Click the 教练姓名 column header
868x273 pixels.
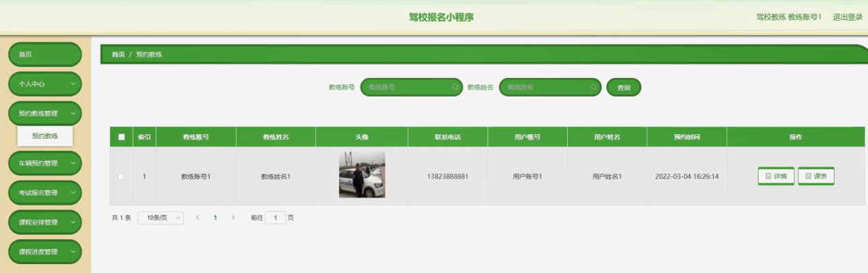(276, 137)
